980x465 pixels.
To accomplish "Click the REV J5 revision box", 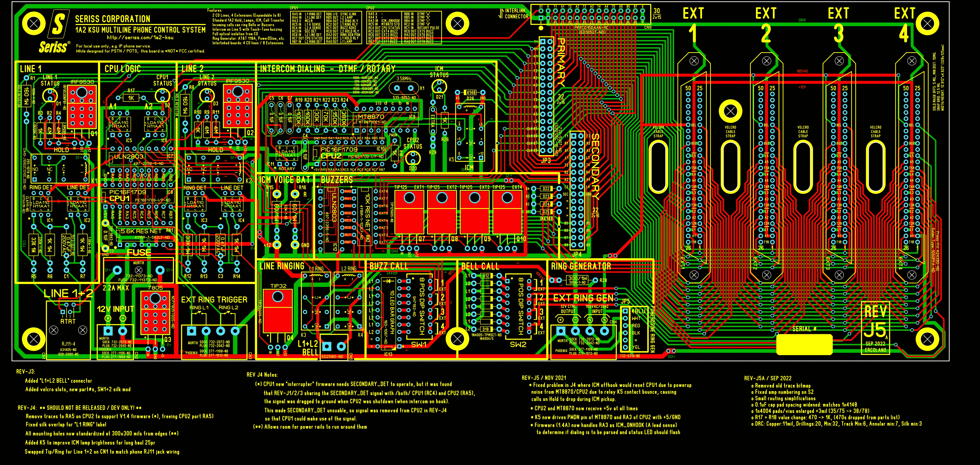I will (875, 328).
